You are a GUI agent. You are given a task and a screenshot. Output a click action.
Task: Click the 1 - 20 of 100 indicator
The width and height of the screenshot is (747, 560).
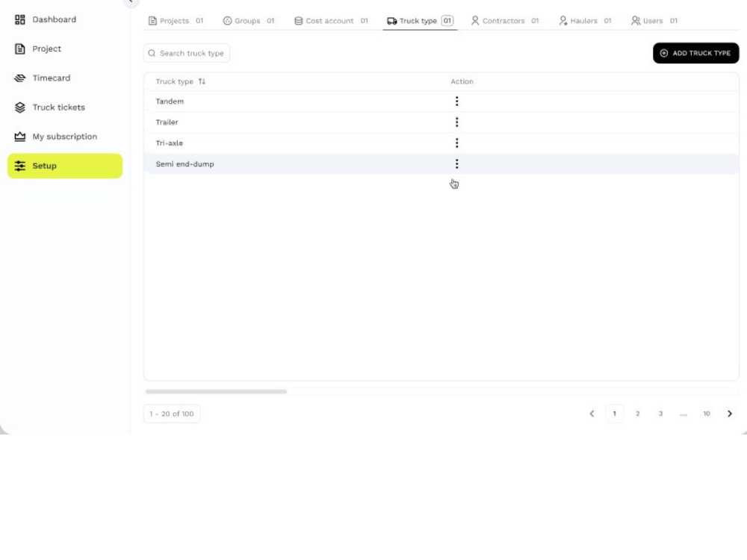172,414
